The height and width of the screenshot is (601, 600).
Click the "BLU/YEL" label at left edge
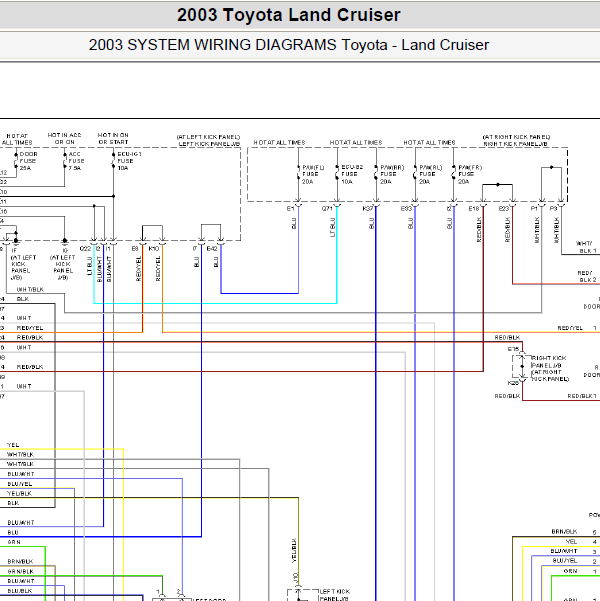click(20, 484)
